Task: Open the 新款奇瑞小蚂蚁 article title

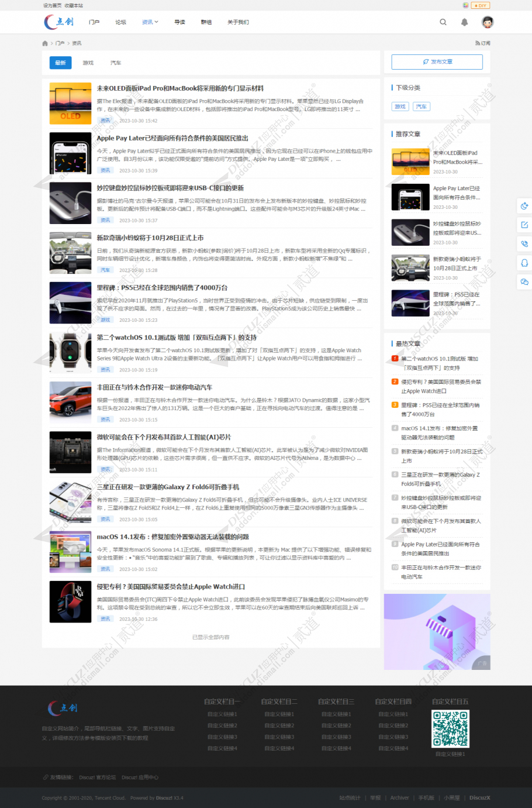Action: [x=150, y=238]
